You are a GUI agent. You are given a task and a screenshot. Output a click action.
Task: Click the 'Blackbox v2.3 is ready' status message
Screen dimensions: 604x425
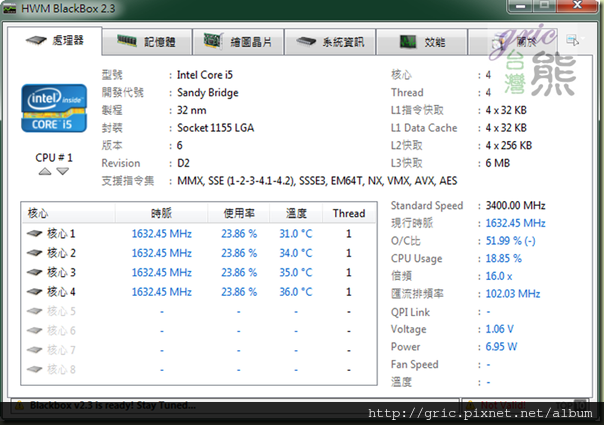point(113,405)
